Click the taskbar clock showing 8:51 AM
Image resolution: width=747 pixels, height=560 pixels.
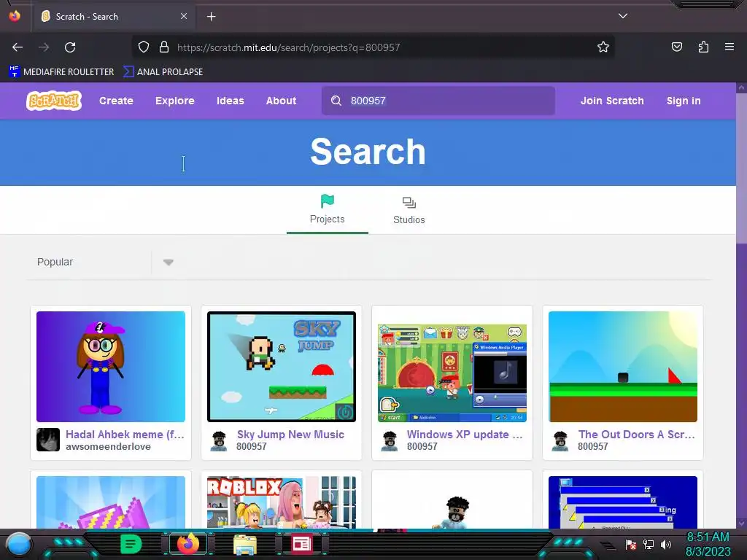[x=708, y=544]
